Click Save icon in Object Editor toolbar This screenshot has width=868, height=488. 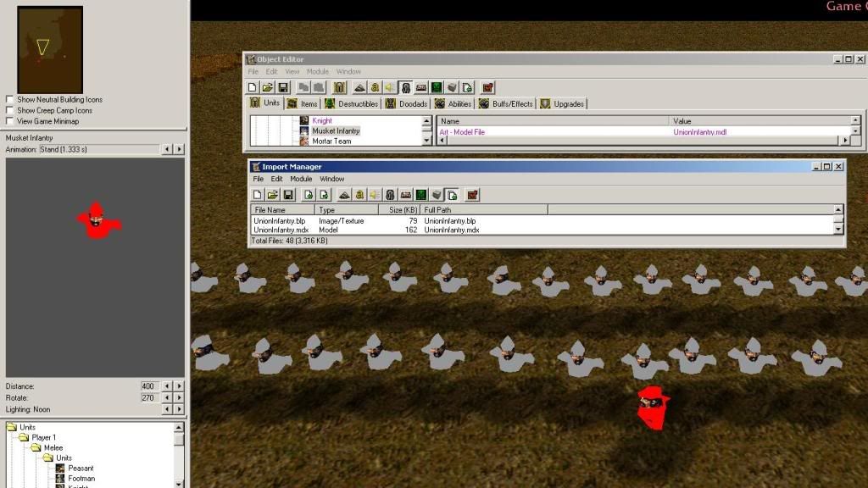283,87
